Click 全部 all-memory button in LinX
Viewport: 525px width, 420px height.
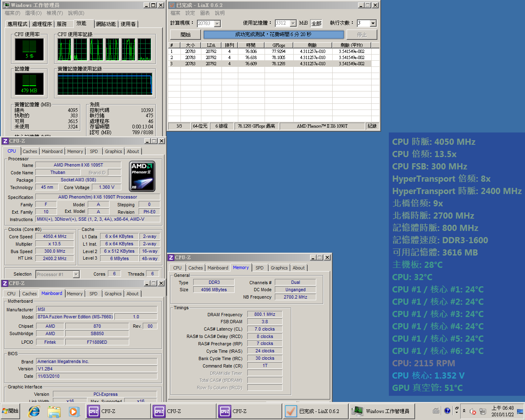coord(316,23)
